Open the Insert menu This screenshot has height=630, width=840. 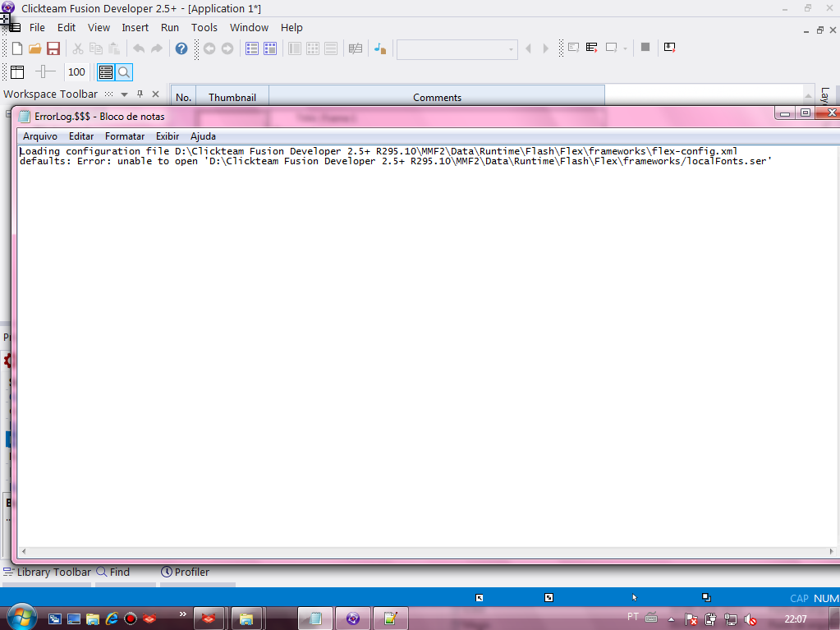coord(135,27)
